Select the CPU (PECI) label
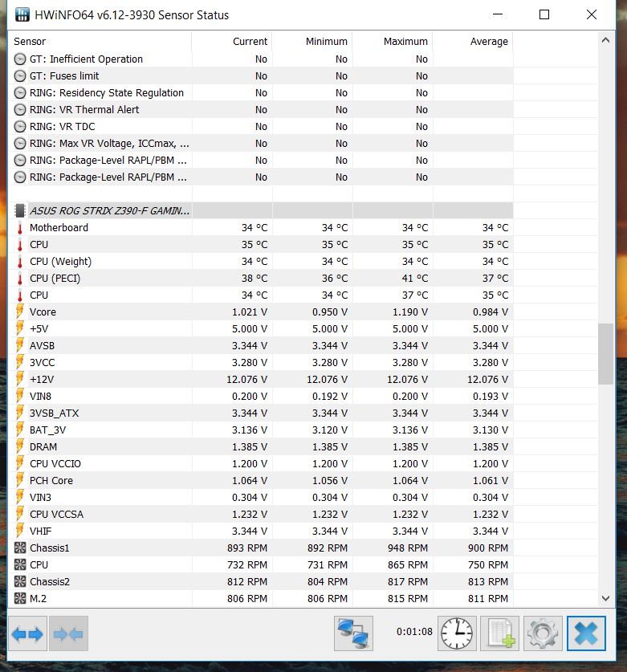 point(55,278)
